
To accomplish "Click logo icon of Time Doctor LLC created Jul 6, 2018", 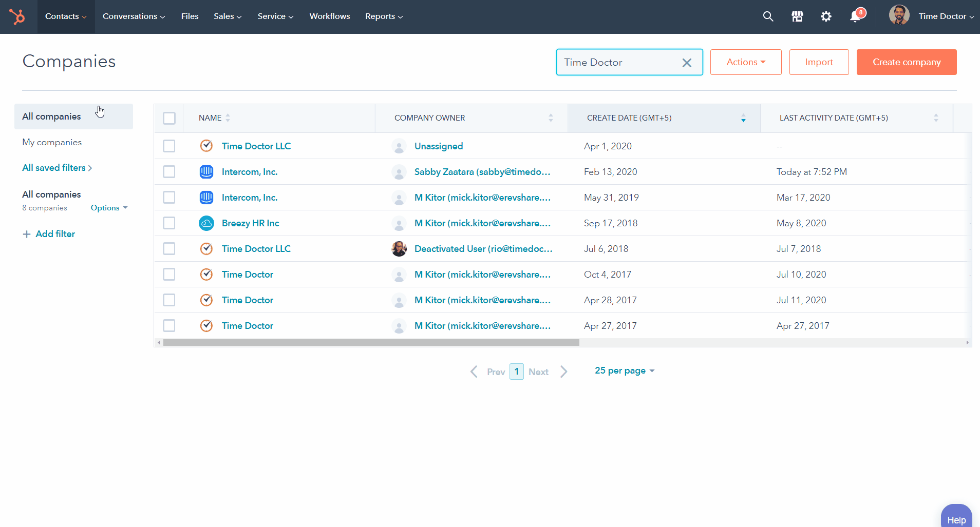I will [x=206, y=248].
